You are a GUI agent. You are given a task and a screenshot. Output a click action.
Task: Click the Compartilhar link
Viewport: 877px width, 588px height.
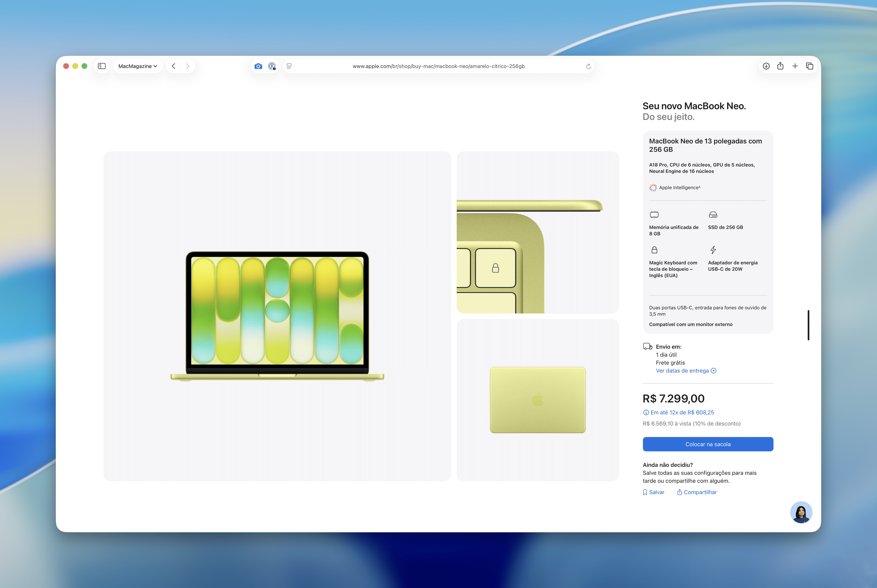(697, 492)
